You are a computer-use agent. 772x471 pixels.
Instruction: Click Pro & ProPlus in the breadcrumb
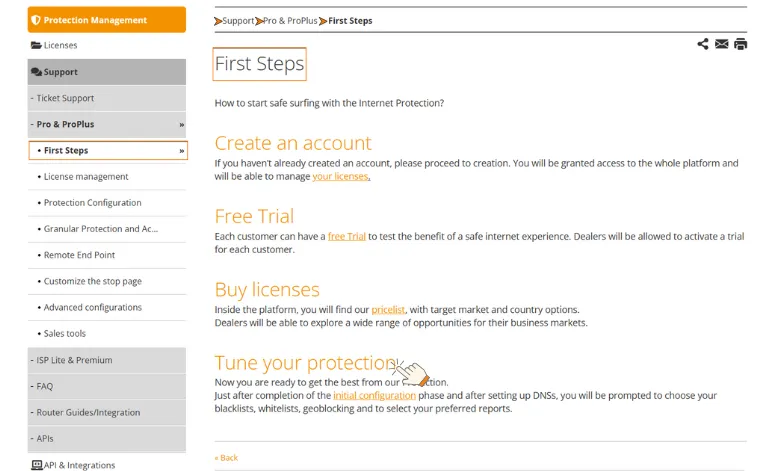(290, 21)
